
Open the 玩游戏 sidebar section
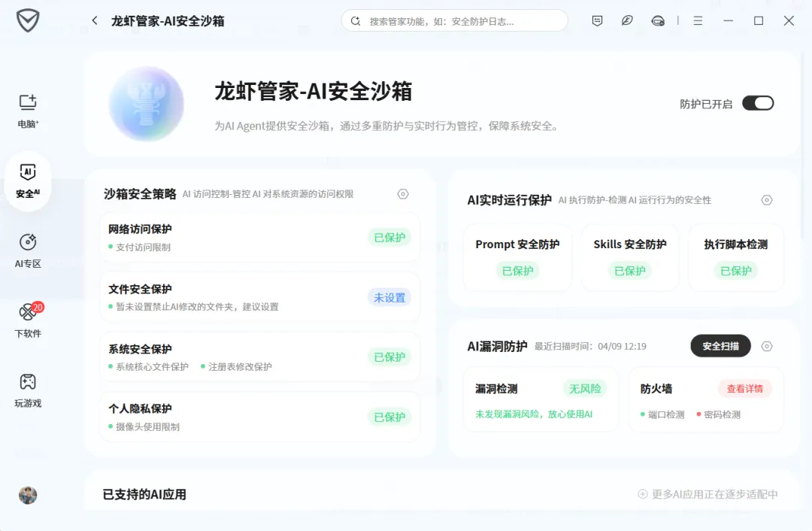28,390
